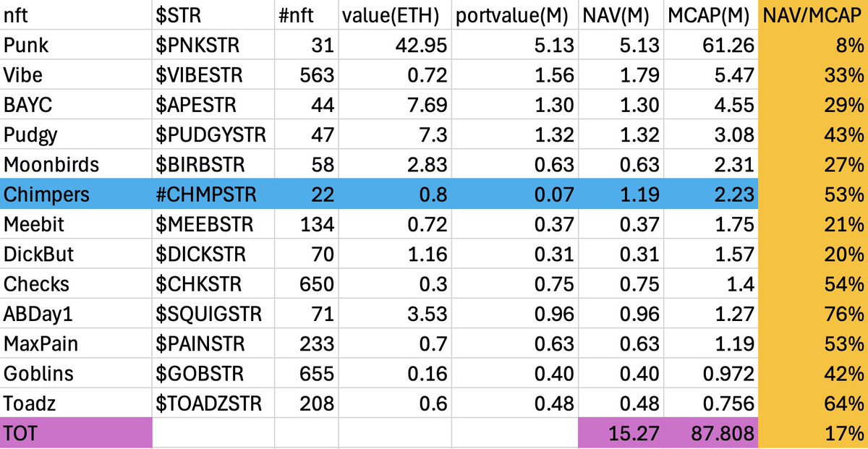The width and height of the screenshot is (868, 449).
Task: Click the purple 'TOT' cell
Action: 76,432
